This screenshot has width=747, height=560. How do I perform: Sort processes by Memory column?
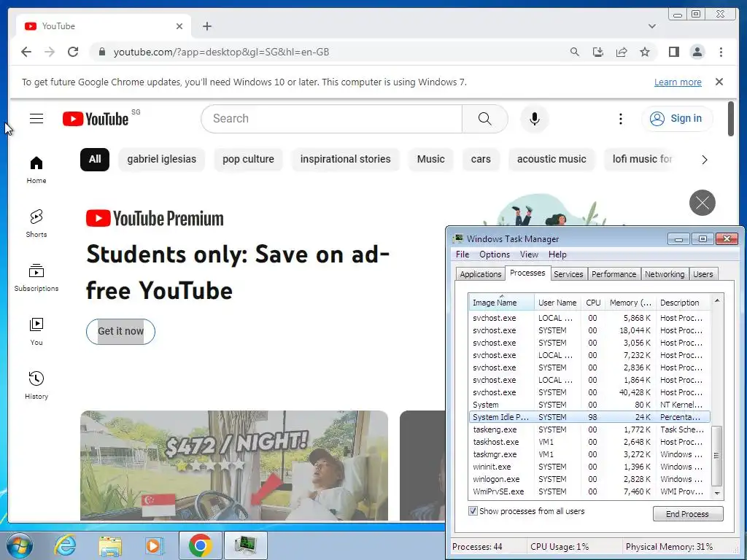pos(630,303)
